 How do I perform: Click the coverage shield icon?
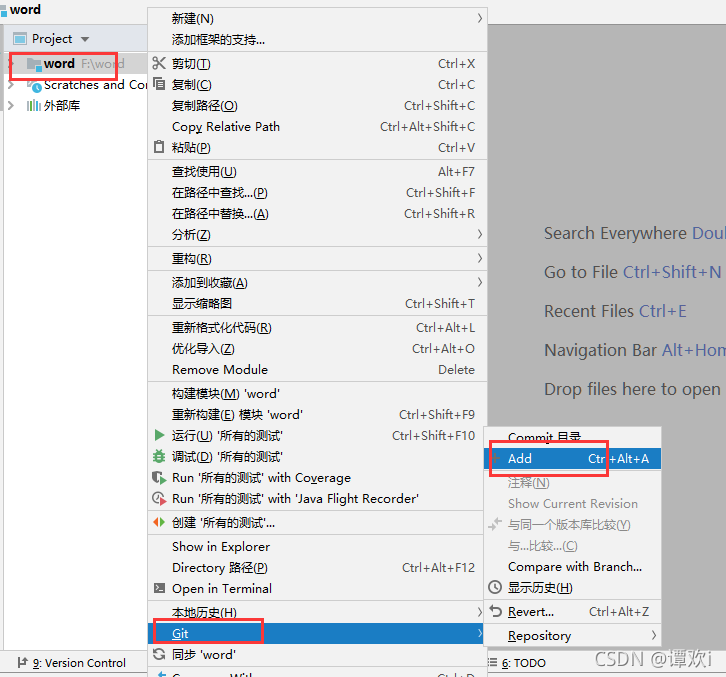[x=159, y=477]
